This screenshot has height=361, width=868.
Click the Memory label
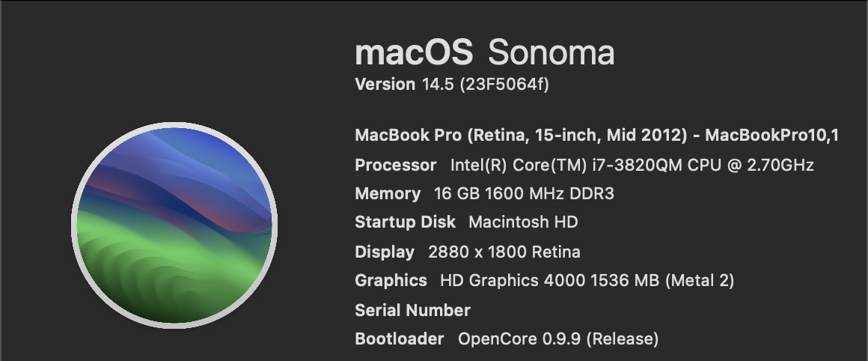pos(388,193)
